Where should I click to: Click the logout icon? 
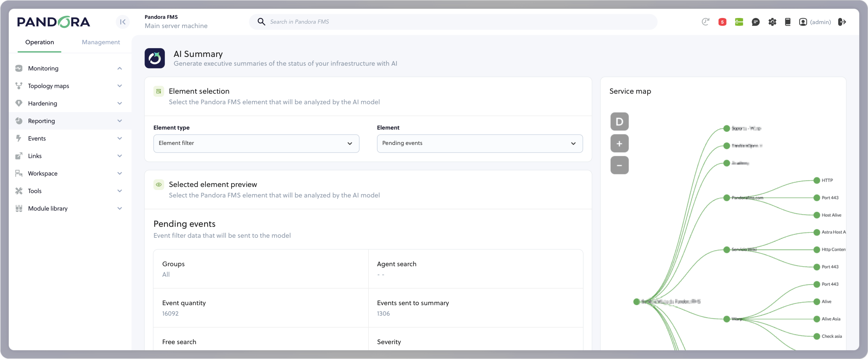click(x=842, y=22)
